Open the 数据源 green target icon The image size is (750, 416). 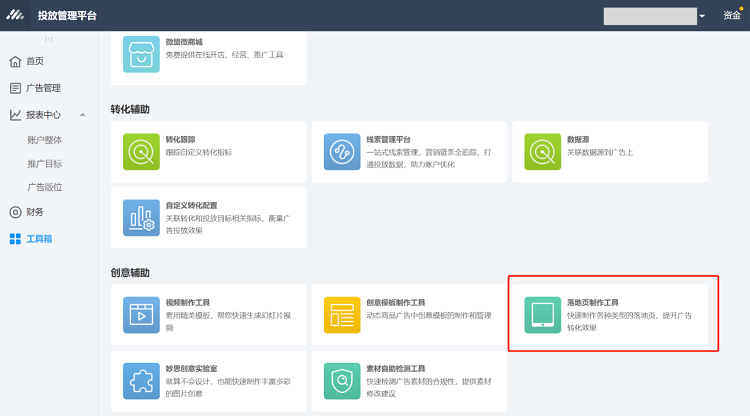point(542,152)
